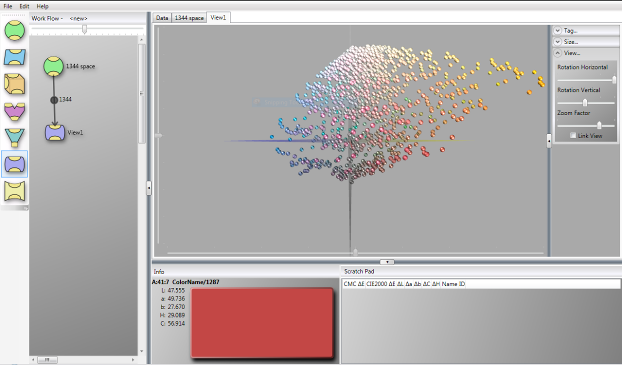Click the 1344 connector dot in workflow

54,100
